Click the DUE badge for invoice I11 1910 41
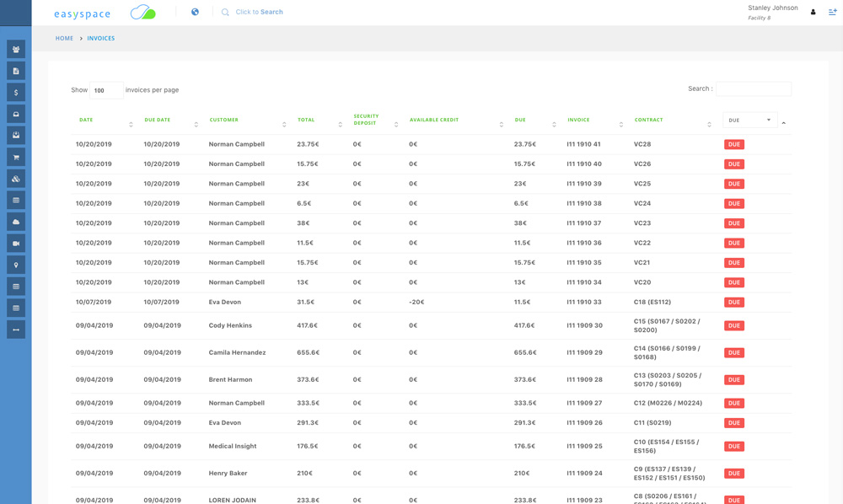843x504 pixels. click(x=734, y=144)
